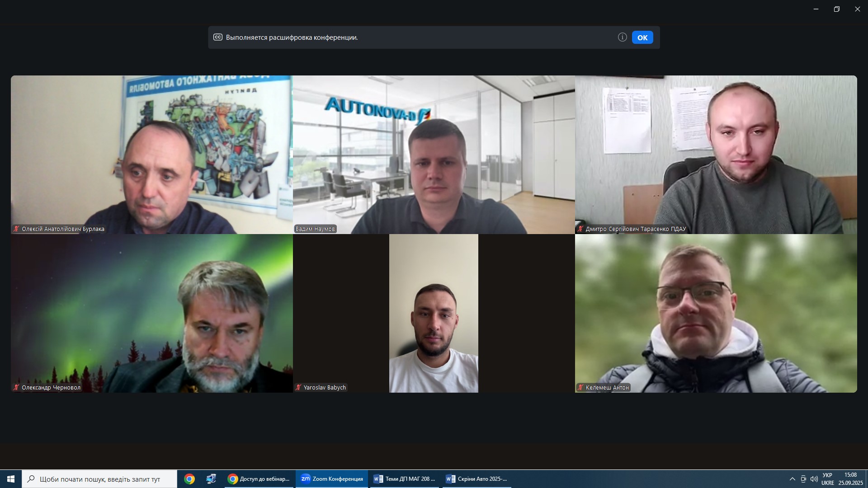The height and width of the screenshot is (488, 868).
Task: Click the taskbar search field
Action: [99, 479]
